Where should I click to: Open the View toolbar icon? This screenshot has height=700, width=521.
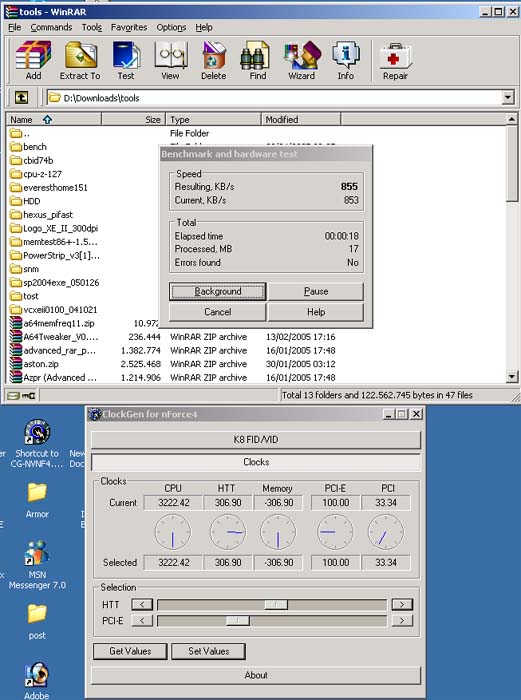click(170, 60)
